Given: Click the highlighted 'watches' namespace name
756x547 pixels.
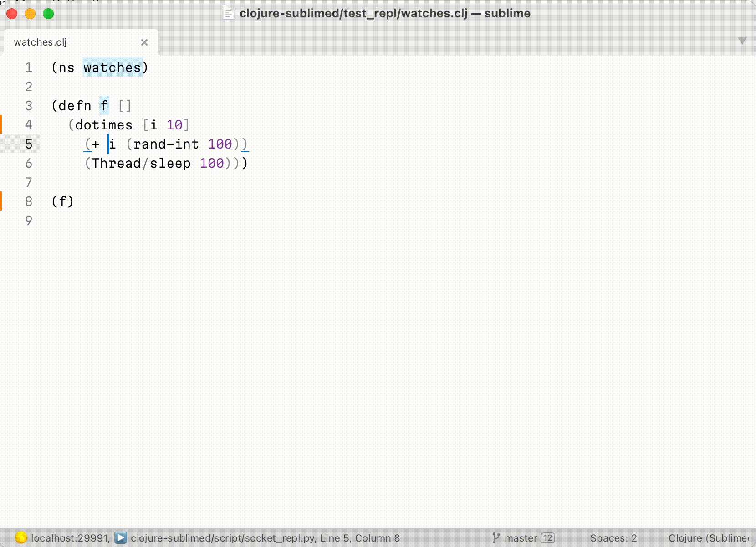Looking at the screenshot, I should [112, 67].
